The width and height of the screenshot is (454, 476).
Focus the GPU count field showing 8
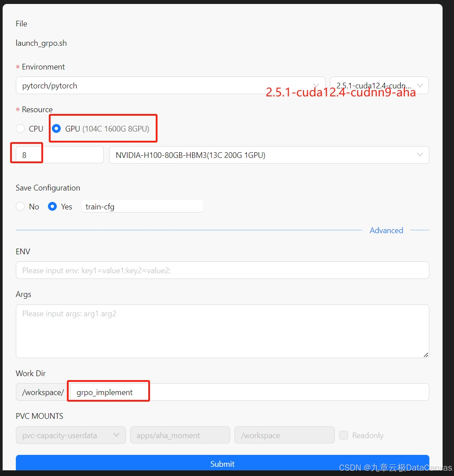point(60,155)
